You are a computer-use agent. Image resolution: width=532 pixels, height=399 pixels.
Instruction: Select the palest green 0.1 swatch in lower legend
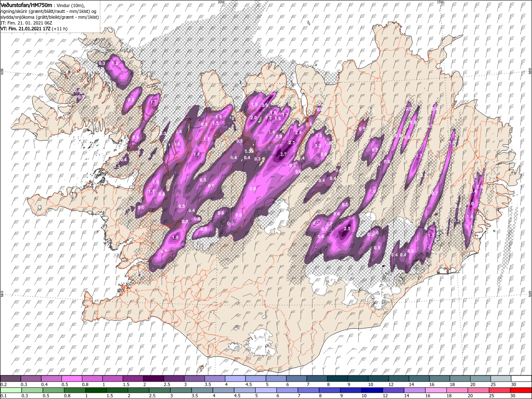coord(10,390)
